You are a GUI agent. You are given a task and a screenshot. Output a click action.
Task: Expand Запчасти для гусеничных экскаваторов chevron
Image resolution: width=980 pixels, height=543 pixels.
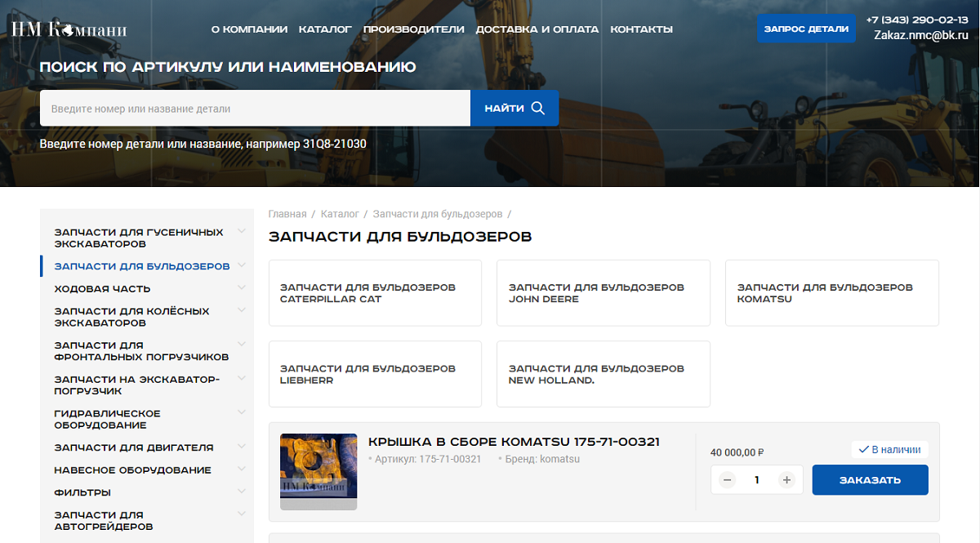coord(242,231)
